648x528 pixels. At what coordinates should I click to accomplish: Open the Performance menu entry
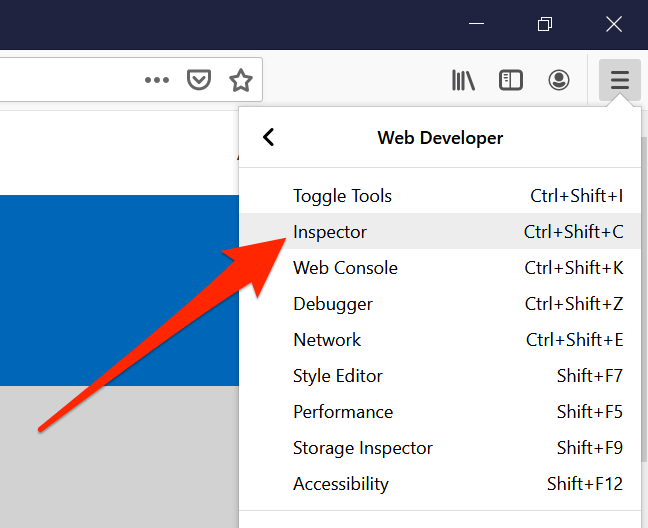click(x=343, y=412)
